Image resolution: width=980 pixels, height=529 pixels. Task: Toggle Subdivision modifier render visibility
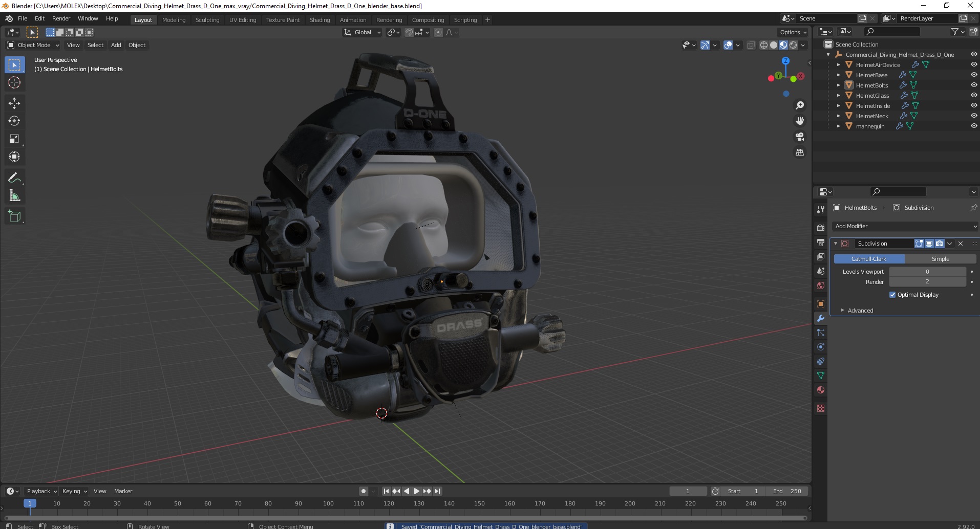[x=939, y=244]
